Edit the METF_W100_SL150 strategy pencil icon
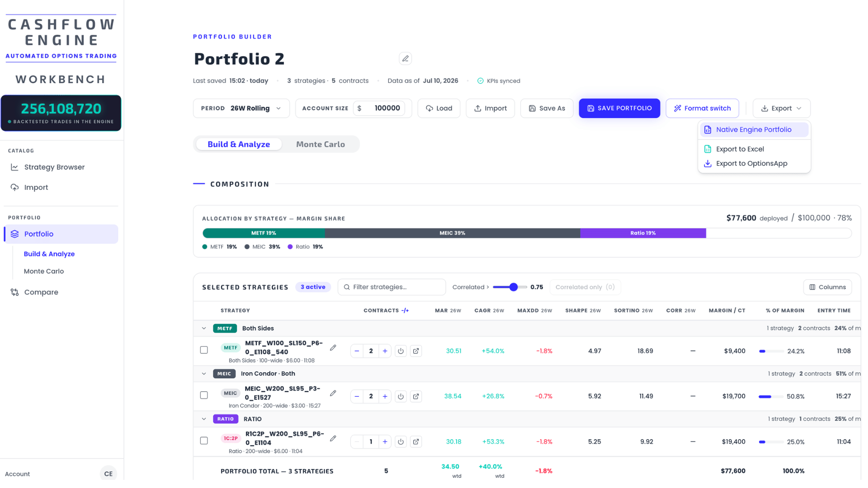Image resolution: width=868 pixels, height=488 pixels. click(x=333, y=347)
